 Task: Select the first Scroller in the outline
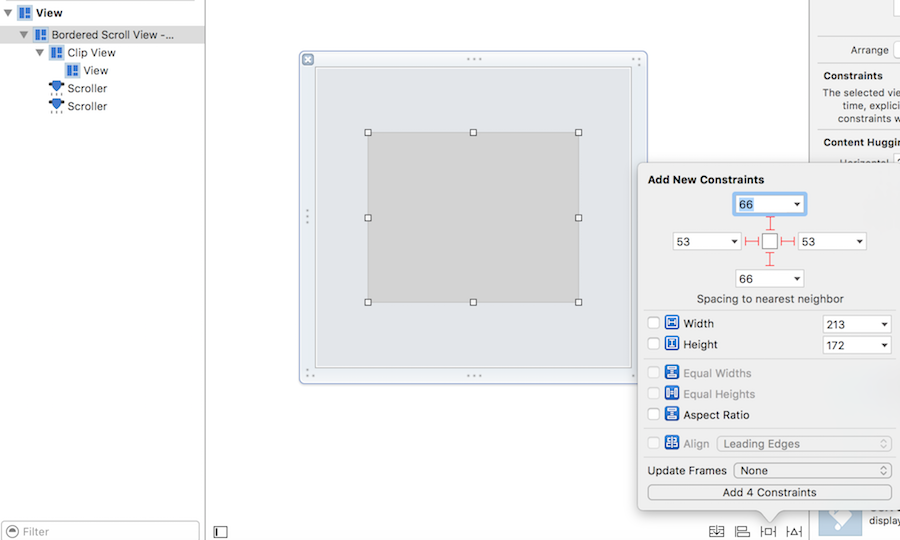[87, 89]
